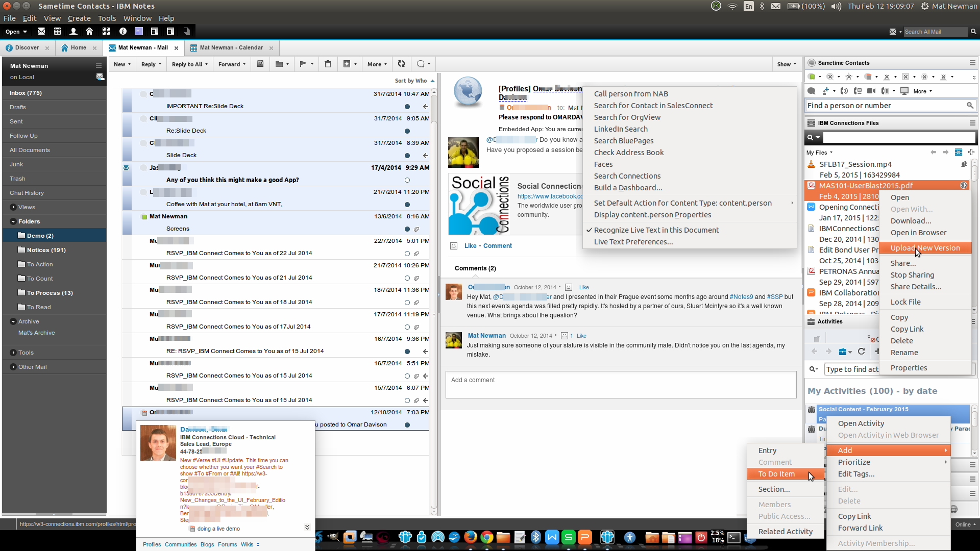Click the refresh icon in Activities panel
The height and width of the screenshot is (551, 980).
pyautogui.click(x=862, y=352)
